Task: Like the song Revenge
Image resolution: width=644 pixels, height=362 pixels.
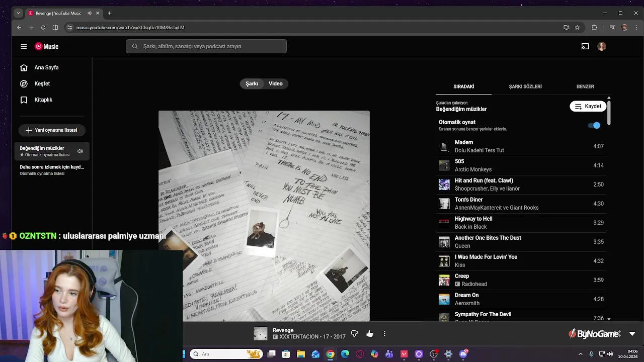Action: point(370,333)
